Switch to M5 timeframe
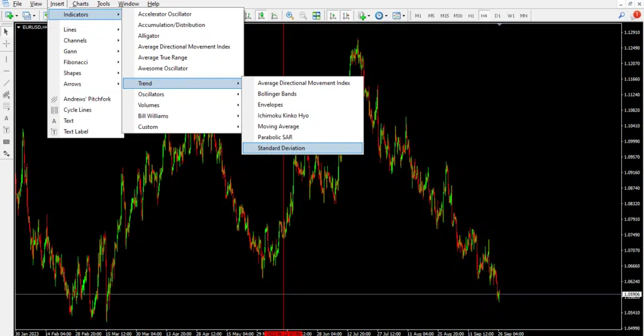This screenshot has height=336, width=644. [x=431, y=16]
